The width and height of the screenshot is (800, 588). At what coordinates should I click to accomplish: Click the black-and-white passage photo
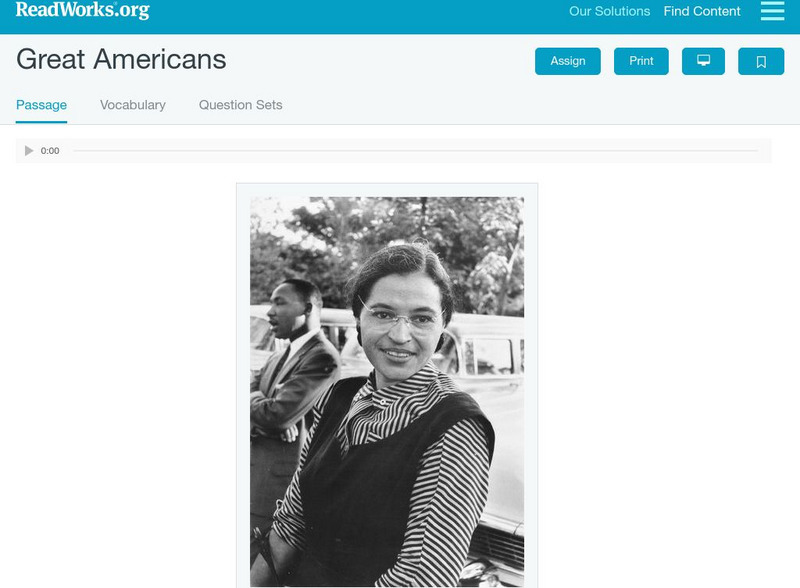tap(387, 391)
